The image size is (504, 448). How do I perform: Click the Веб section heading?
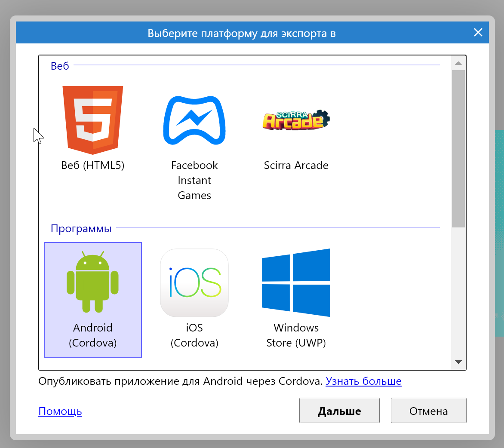click(x=60, y=65)
